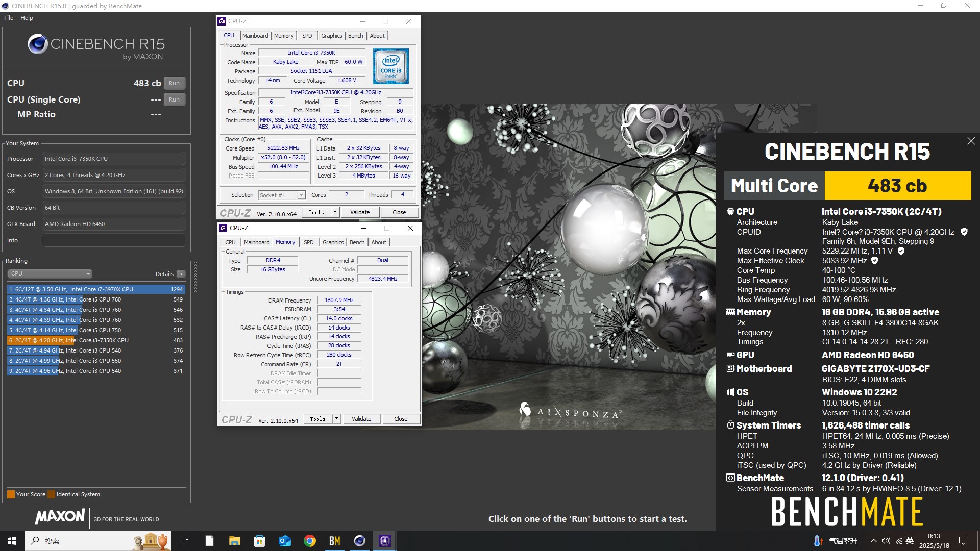This screenshot has width=980, height=551.
Task: Click the upper CPU-Z window title icon
Action: click(222, 21)
